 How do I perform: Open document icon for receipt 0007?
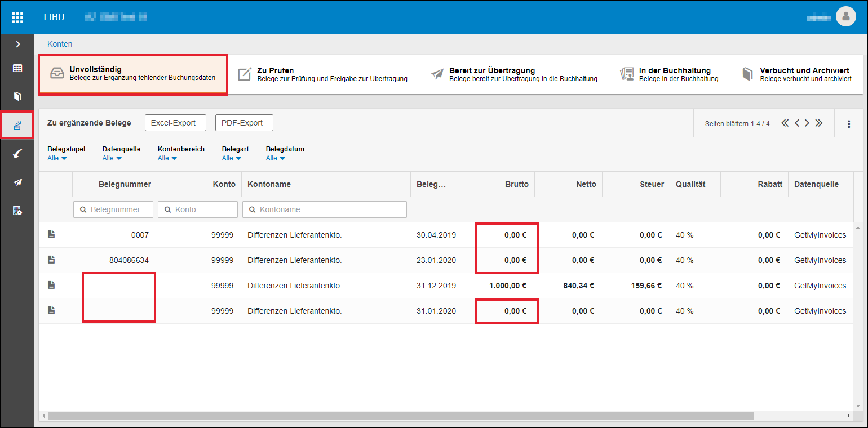[x=51, y=235]
